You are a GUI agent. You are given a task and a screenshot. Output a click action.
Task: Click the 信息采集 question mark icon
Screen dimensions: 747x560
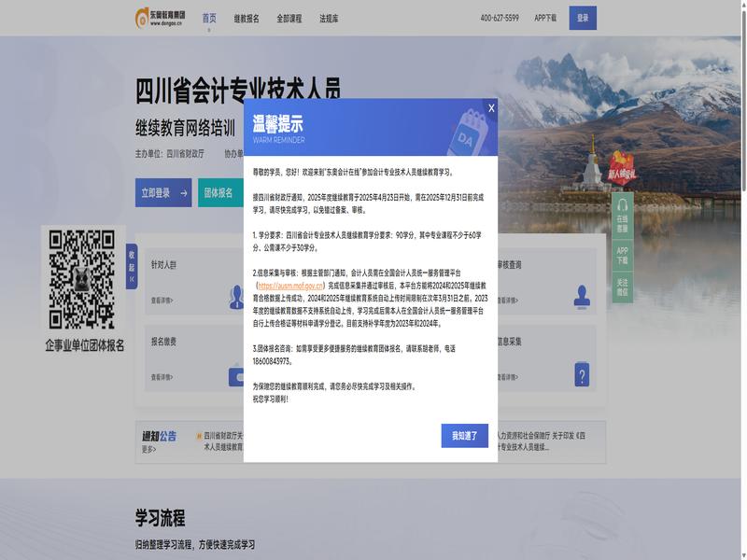pyautogui.click(x=582, y=374)
